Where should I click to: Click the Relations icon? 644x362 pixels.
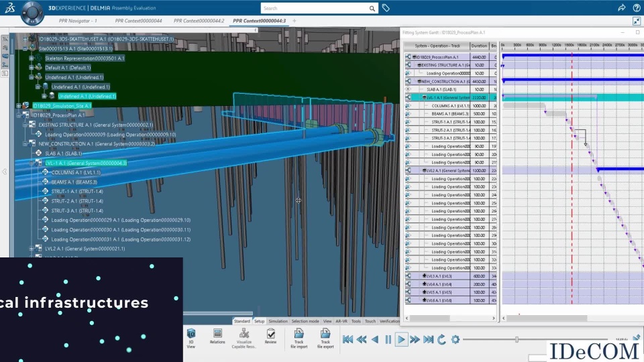(217, 334)
